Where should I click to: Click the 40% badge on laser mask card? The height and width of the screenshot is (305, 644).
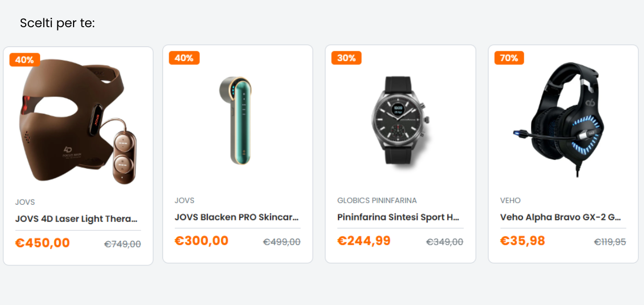24,60
